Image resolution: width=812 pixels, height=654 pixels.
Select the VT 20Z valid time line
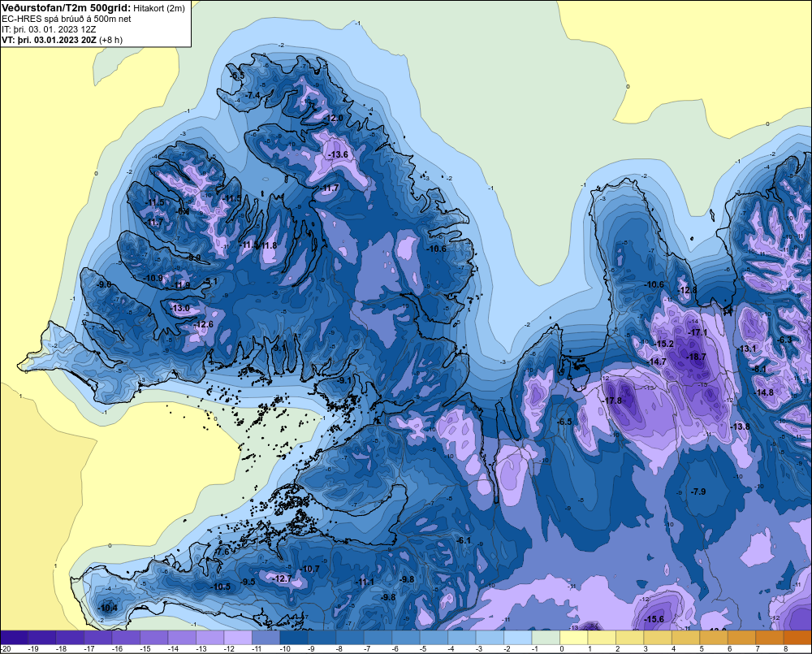coord(50,40)
